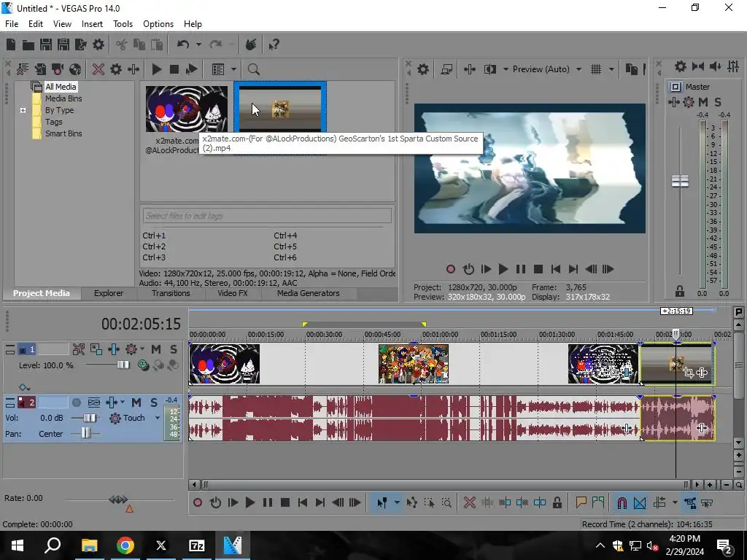Click the What's This help icon
Viewport: 747px width, 560px height.
[x=274, y=44]
